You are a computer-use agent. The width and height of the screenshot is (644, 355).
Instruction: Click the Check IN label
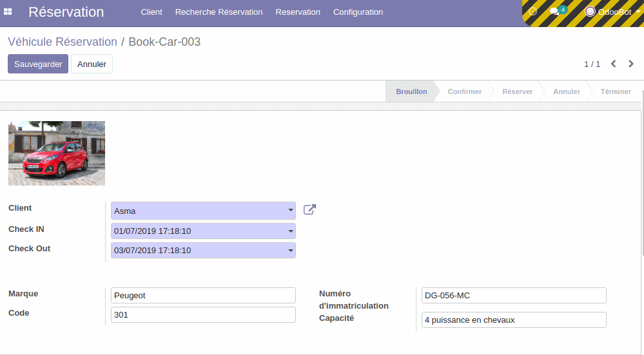click(26, 229)
